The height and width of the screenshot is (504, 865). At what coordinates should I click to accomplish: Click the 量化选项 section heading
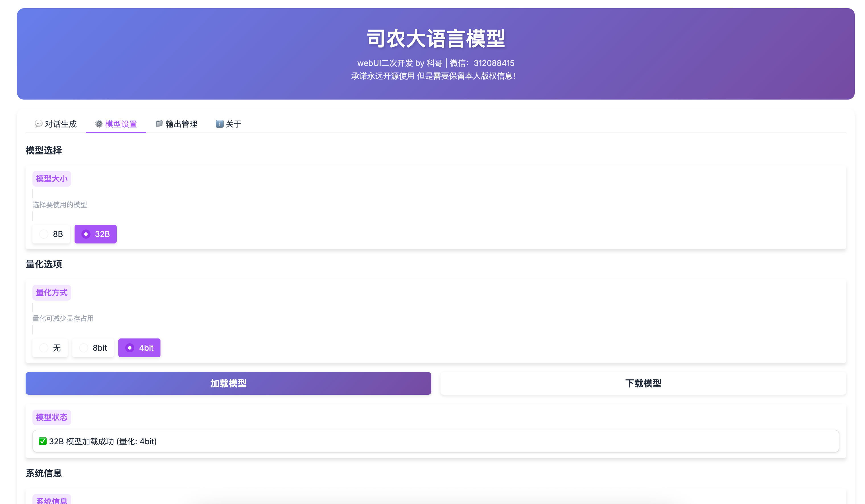(x=44, y=264)
